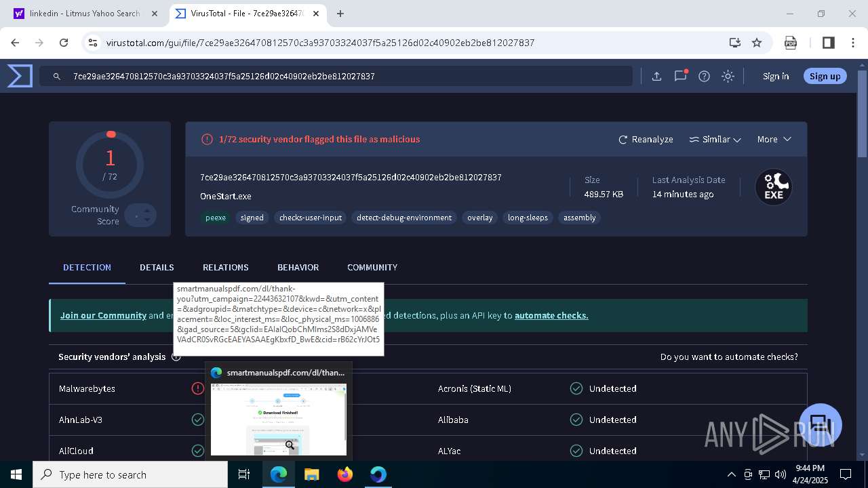Image resolution: width=868 pixels, height=488 pixels.
Task: Click the Reanalyze button
Action: coord(646,139)
